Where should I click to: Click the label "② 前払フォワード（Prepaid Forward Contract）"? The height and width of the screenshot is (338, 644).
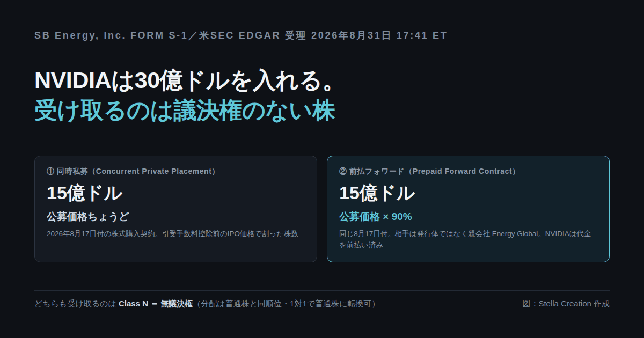(x=429, y=171)
